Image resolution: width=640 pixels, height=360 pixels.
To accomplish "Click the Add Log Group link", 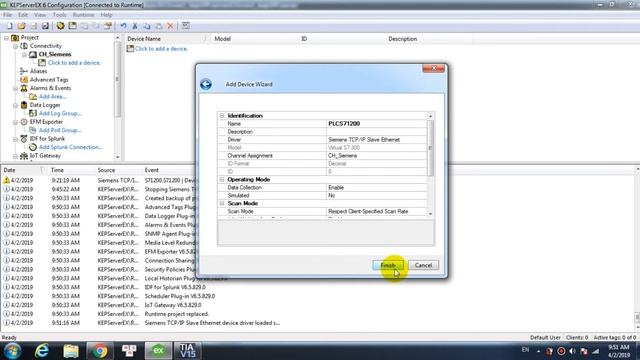I will 60,113.
